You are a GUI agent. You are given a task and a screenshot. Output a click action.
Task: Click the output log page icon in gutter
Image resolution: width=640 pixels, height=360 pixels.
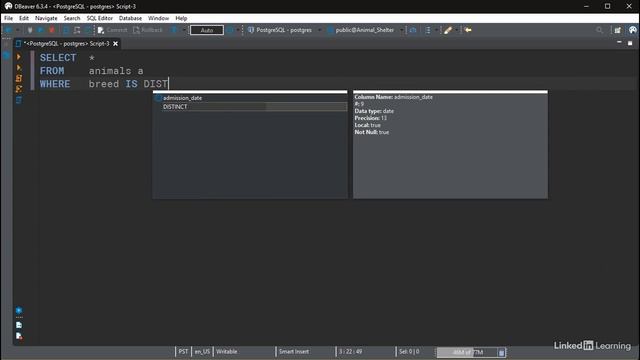pos(19,325)
